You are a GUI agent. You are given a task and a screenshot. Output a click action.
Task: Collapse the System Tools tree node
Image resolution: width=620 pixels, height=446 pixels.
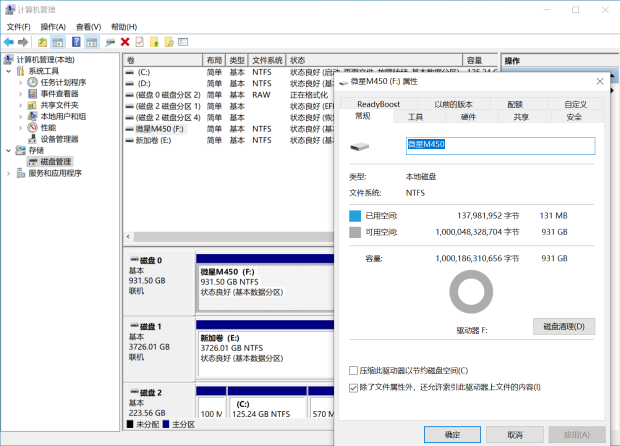pos(9,71)
